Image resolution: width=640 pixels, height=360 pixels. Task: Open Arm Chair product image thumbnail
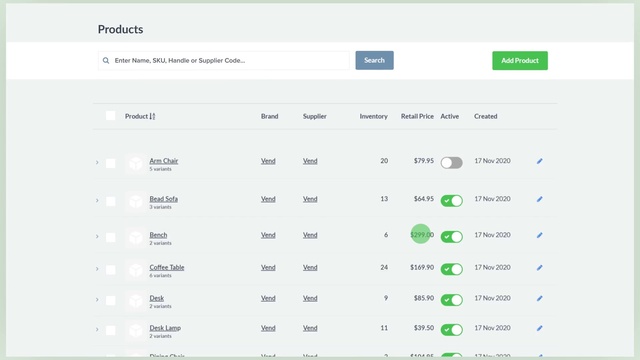(136, 164)
